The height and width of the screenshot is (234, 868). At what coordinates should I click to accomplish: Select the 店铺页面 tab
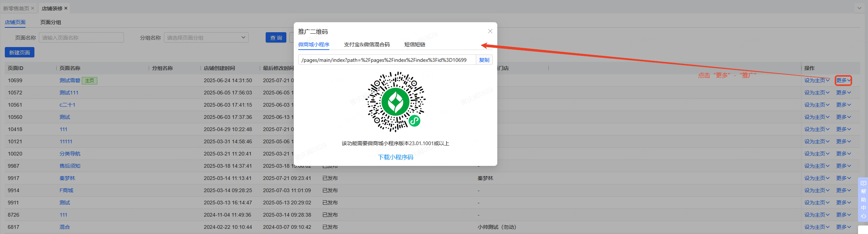point(15,22)
